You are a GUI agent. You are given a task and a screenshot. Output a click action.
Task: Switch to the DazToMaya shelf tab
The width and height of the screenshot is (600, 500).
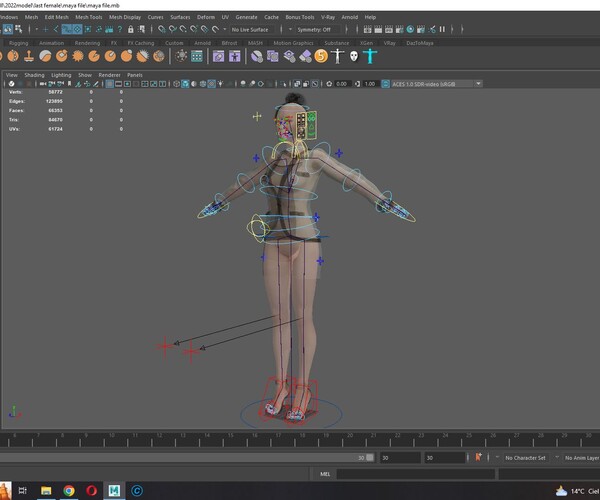pos(420,43)
